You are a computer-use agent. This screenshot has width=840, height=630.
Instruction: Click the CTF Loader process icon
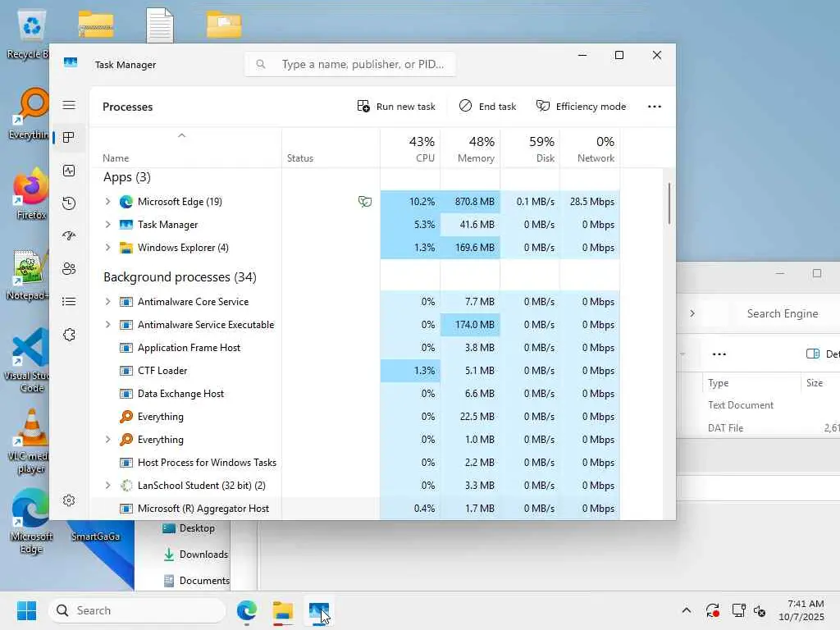pyautogui.click(x=126, y=371)
